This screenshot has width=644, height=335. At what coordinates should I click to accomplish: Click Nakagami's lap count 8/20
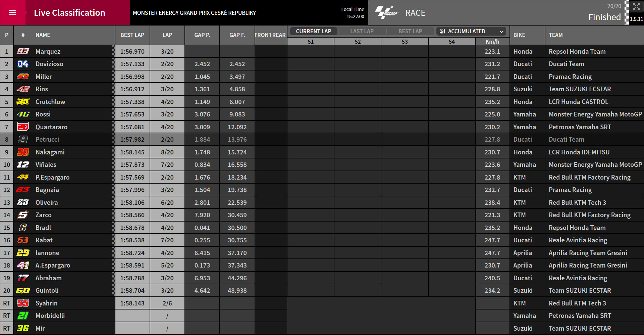tap(167, 152)
